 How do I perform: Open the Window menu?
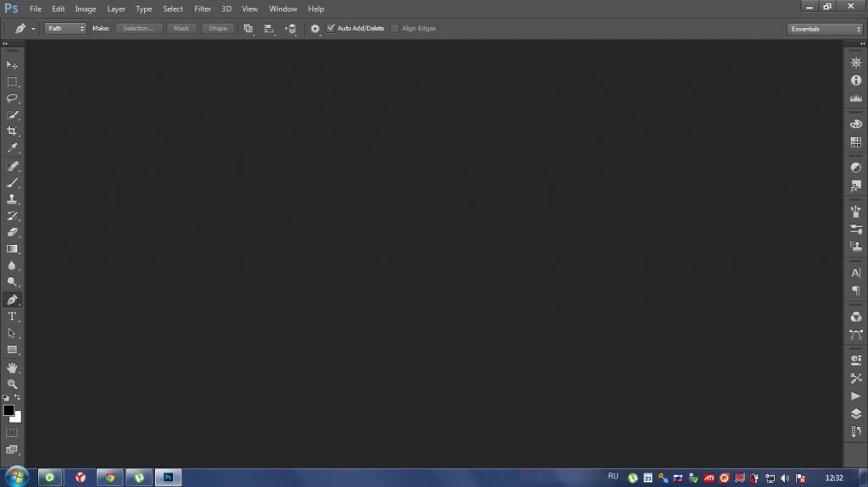[283, 8]
